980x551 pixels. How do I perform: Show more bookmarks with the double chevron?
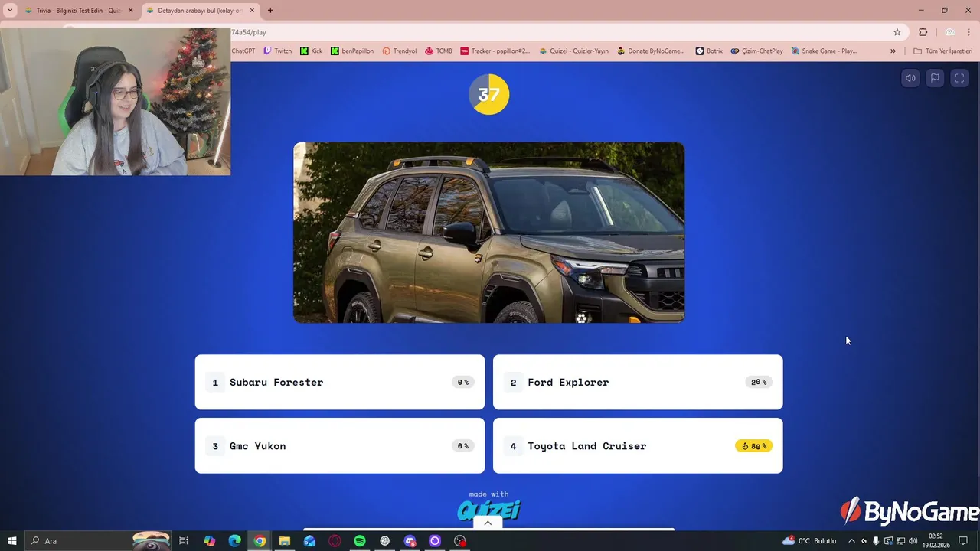[x=893, y=51]
